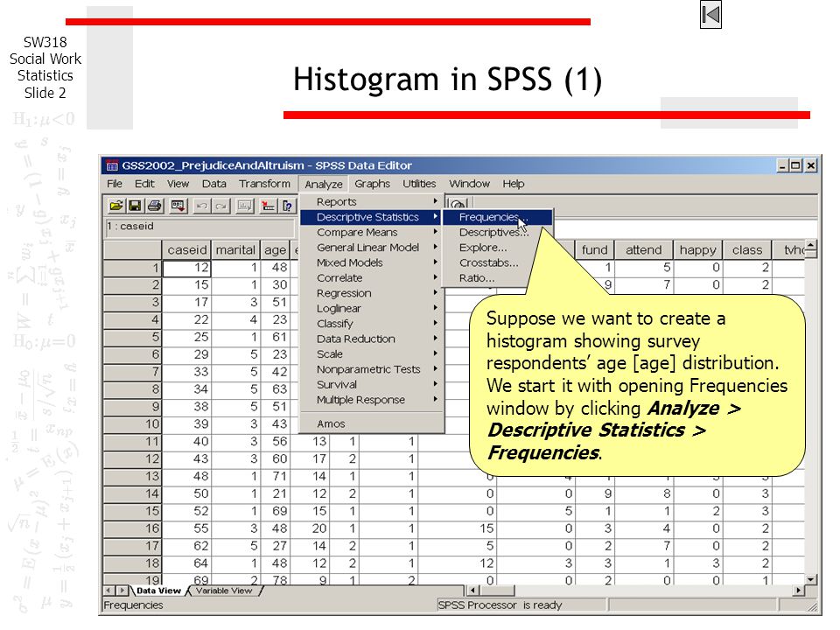Click the Open File toolbar icon
The image size is (840, 630).
click(115, 206)
